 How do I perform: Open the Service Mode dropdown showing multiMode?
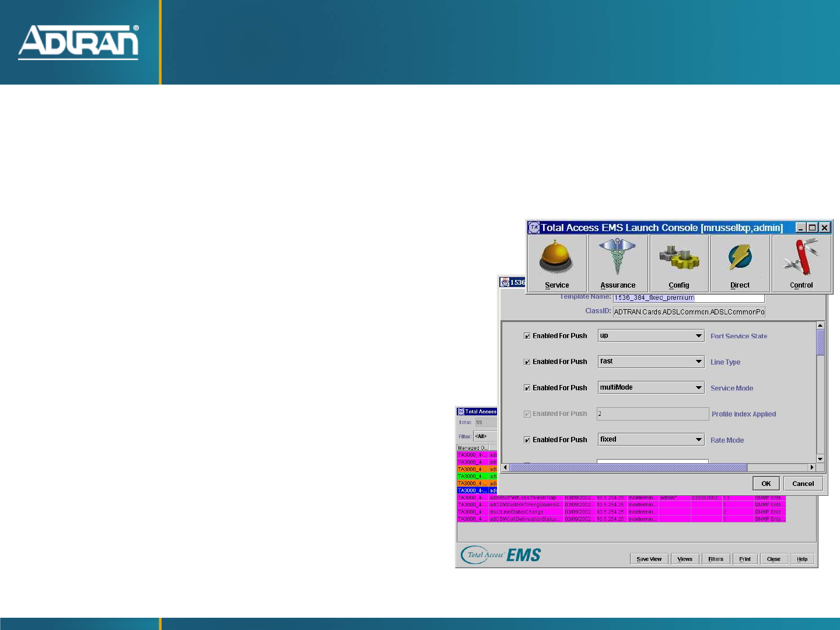click(652, 388)
